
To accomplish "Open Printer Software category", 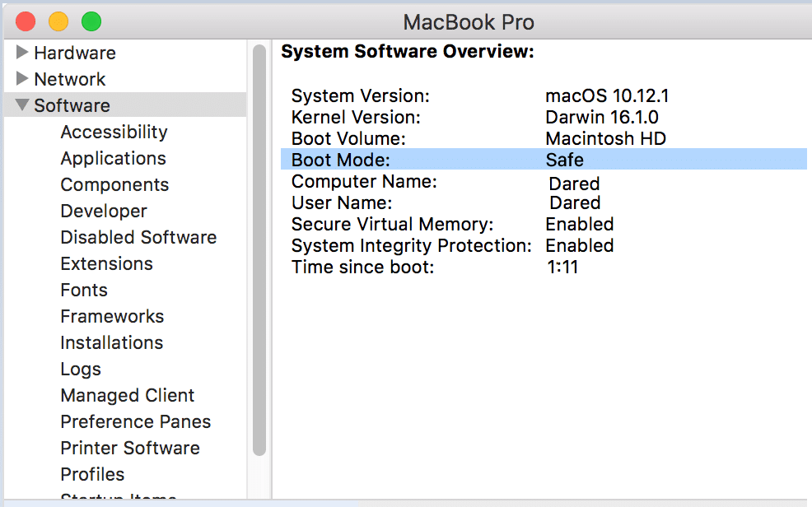I will click(x=130, y=448).
